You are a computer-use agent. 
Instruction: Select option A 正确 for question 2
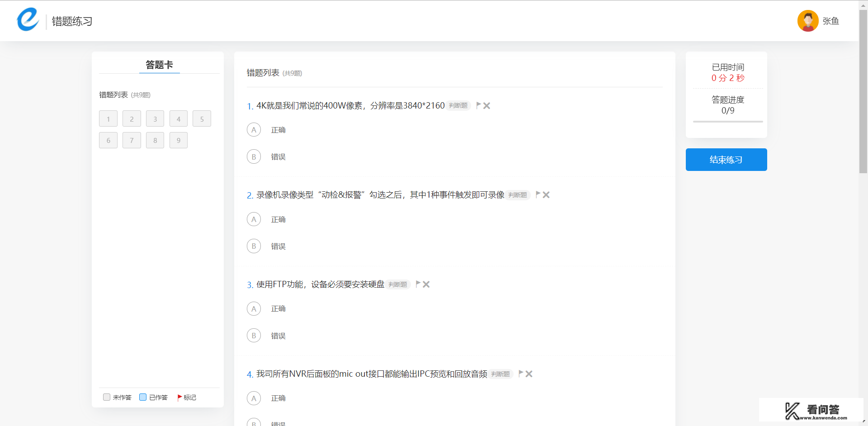tap(254, 219)
